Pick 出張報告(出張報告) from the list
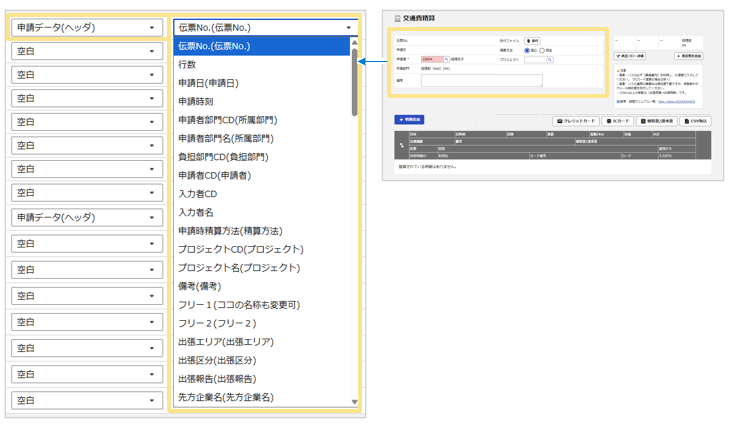729x424 pixels. coord(262,378)
